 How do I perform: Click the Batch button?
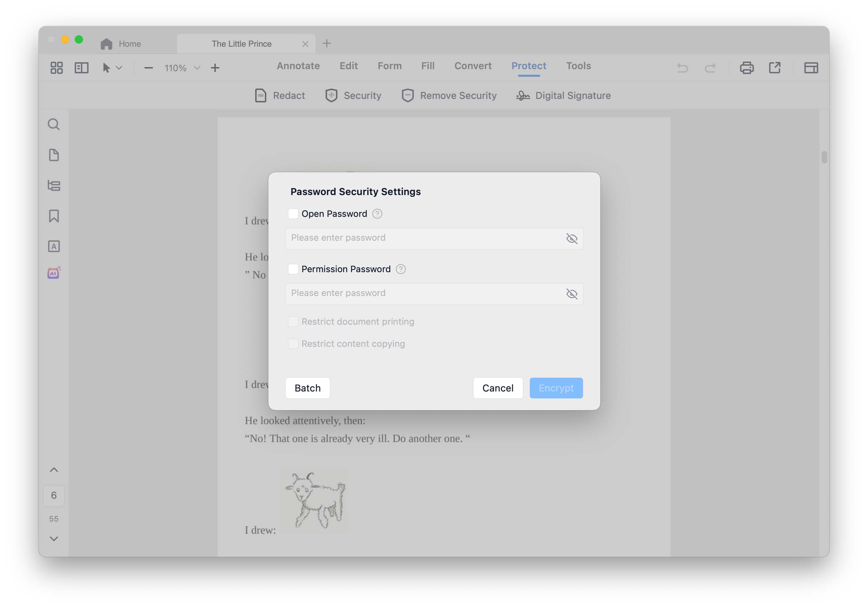(307, 388)
